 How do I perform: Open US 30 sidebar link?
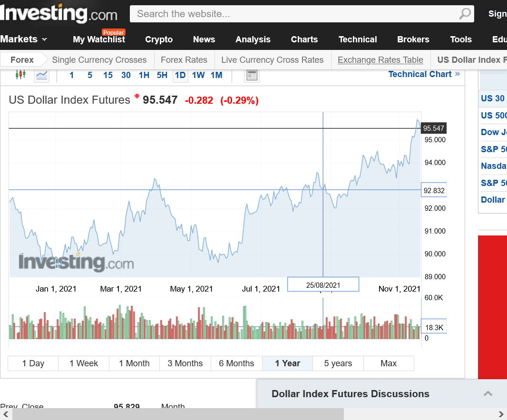(492, 98)
